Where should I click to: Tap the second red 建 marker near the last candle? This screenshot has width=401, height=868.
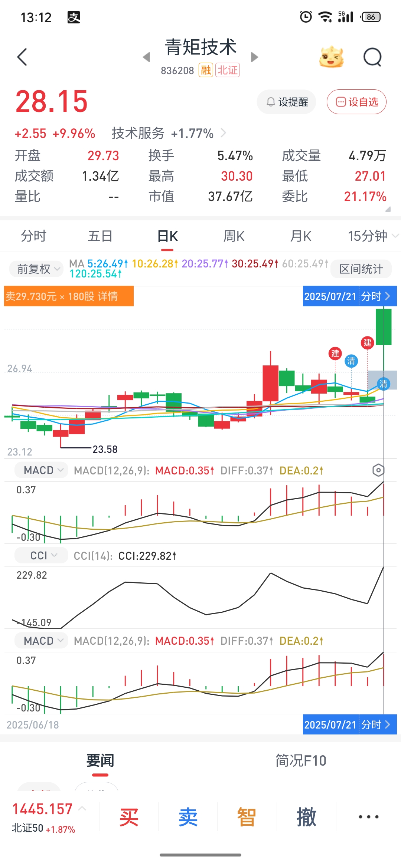[367, 343]
